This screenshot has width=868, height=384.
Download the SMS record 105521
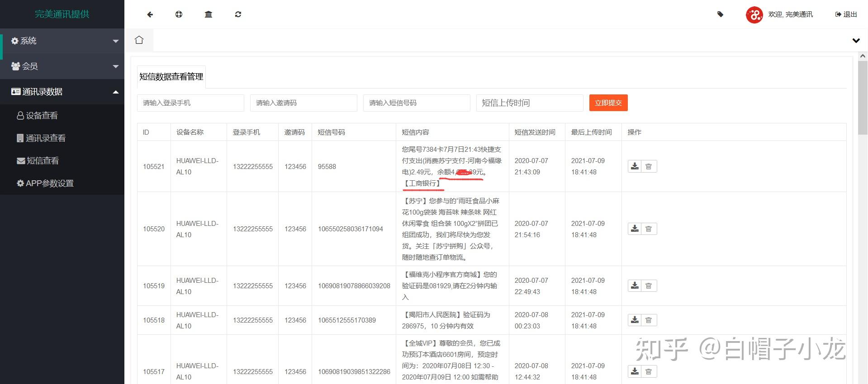tap(635, 166)
